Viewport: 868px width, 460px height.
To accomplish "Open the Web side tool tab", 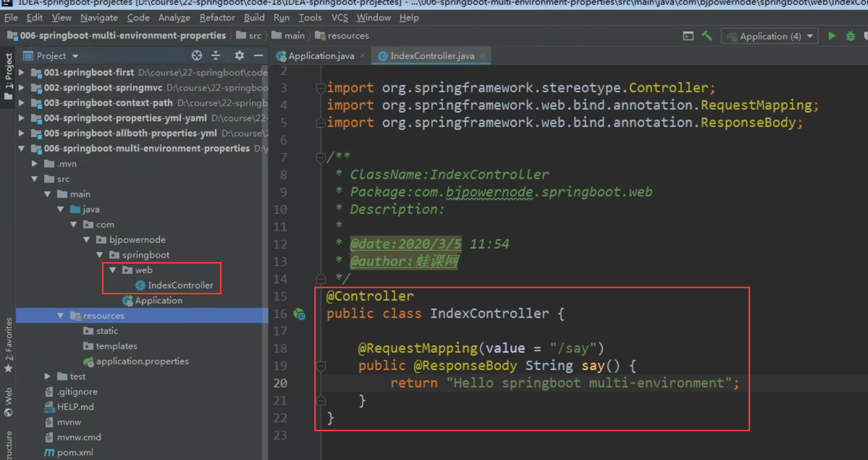I will [x=8, y=402].
